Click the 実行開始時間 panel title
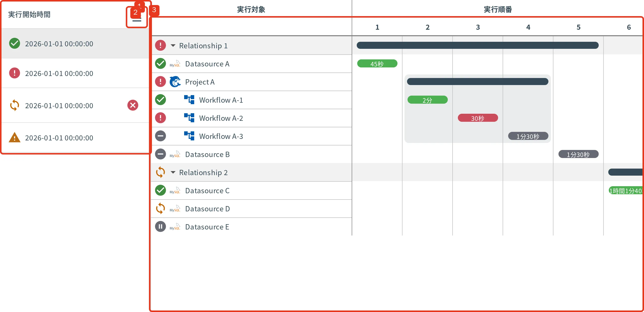Image resolution: width=644 pixels, height=312 pixels. coord(29,15)
